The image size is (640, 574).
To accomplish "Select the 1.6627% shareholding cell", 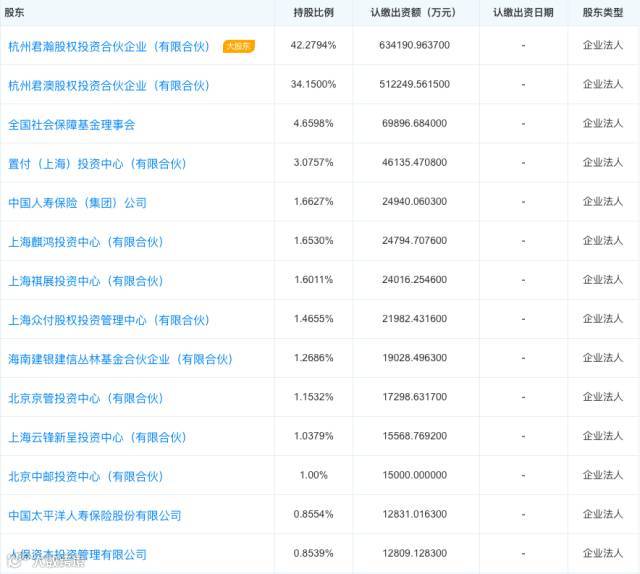I will [x=313, y=202].
